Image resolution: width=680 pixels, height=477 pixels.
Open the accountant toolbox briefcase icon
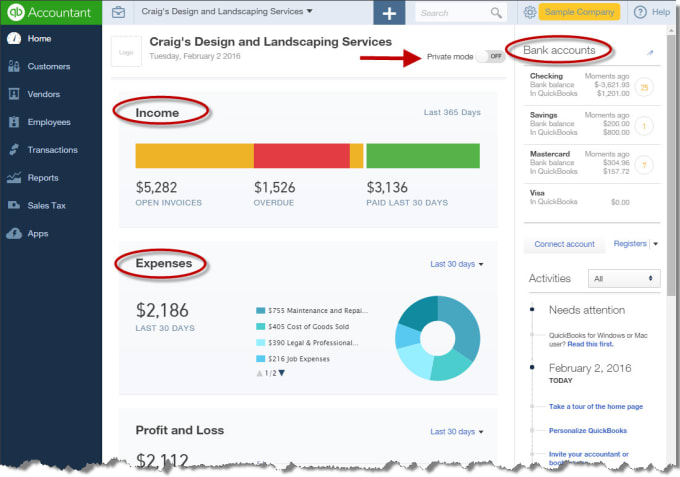[118, 12]
